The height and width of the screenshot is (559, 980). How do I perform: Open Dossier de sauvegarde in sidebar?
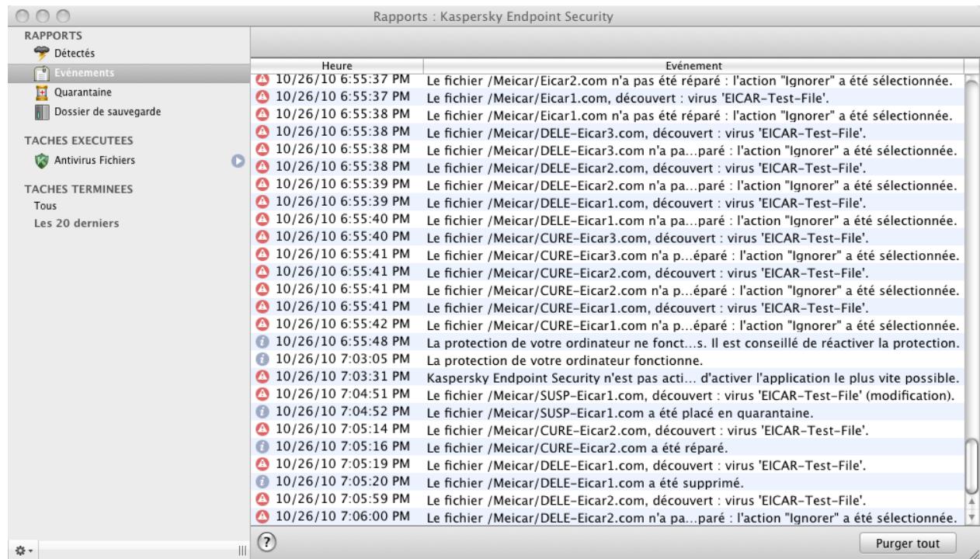tap(107, 112)
